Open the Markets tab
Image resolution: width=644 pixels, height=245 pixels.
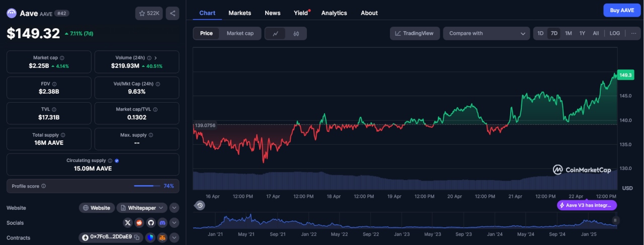[x=239, y=13]
